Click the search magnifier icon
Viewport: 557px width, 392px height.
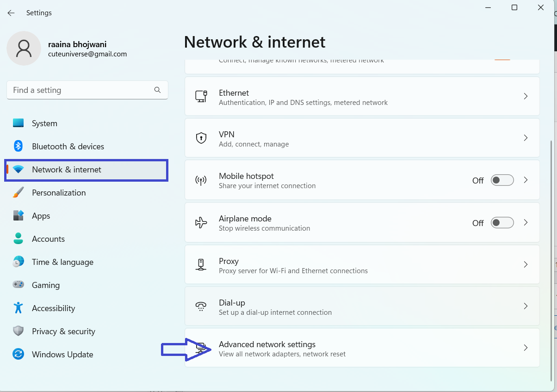point(157,90)
